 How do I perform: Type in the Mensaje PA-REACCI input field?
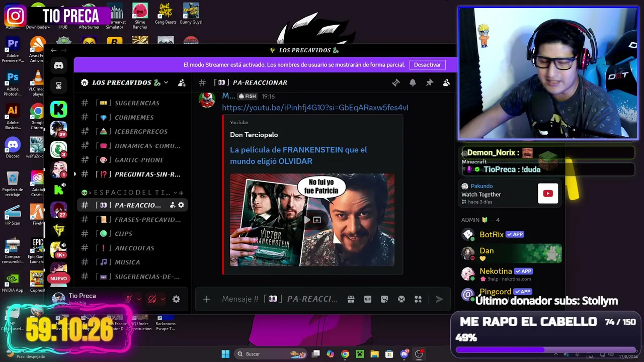point(280,299)
